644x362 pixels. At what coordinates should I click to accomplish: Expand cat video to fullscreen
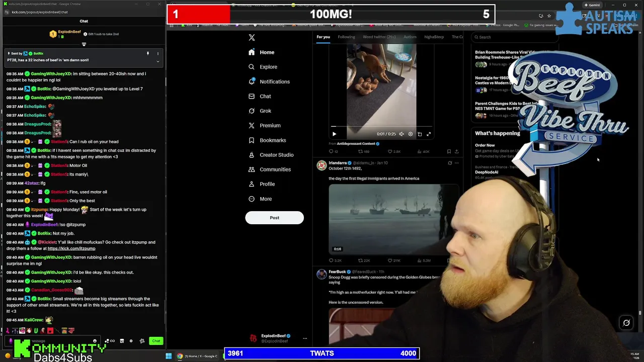(429, 134)
